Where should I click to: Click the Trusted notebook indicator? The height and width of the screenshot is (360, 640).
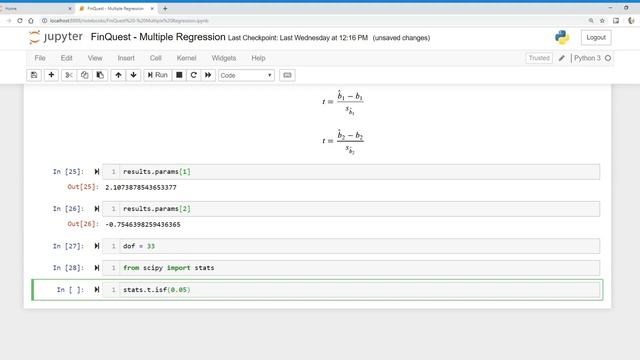point(539,58)
